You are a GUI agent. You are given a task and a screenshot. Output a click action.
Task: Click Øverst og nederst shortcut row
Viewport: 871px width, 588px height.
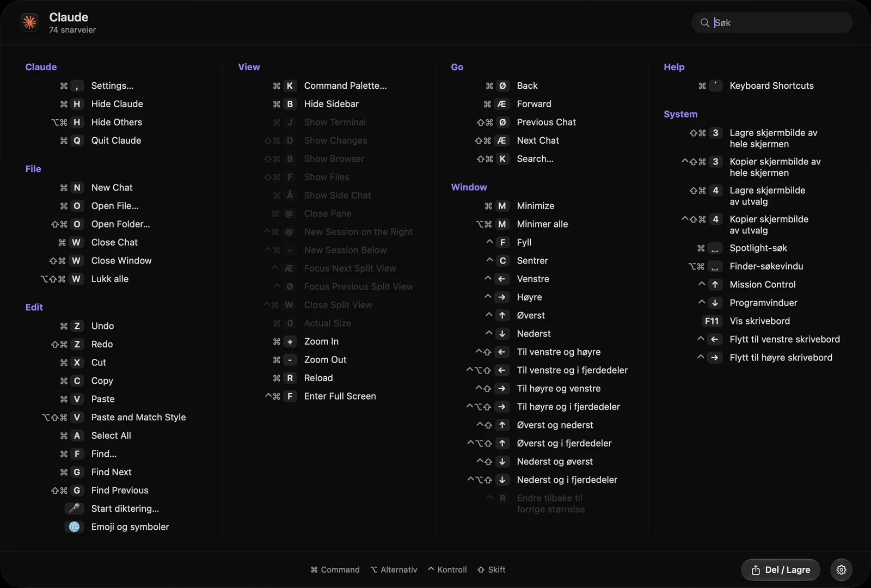click(534, 425)
